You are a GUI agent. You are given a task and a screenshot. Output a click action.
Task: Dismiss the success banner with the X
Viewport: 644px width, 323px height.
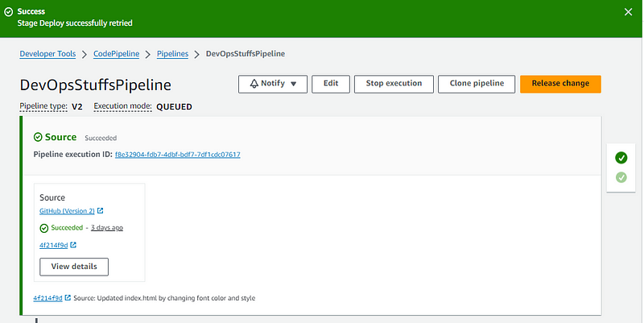(628, 12)
